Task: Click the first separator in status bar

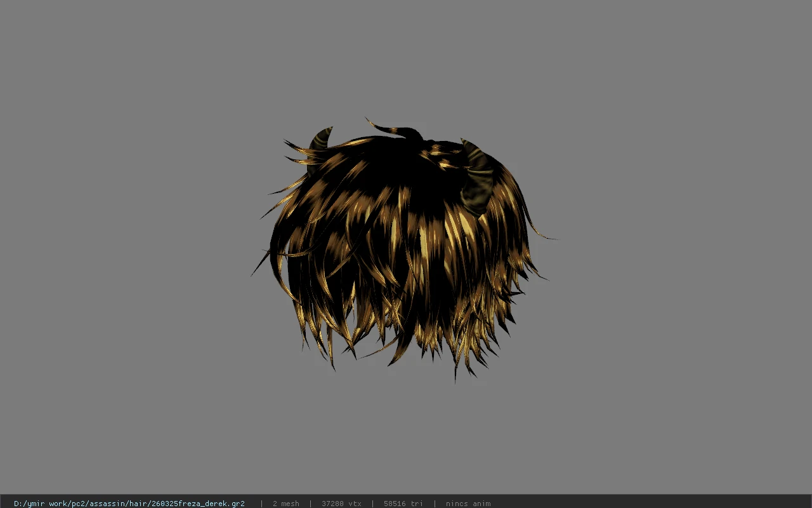Action: point(261,504)
